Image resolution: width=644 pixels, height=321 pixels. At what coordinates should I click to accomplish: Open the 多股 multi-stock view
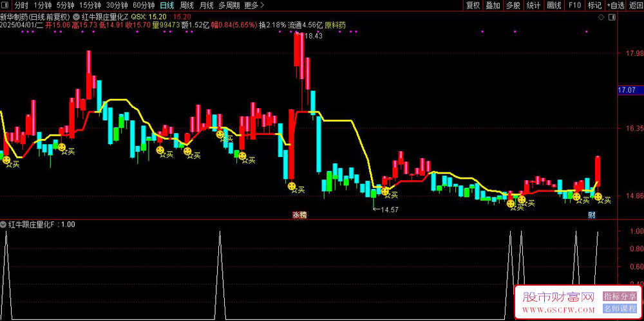point(513,5)
